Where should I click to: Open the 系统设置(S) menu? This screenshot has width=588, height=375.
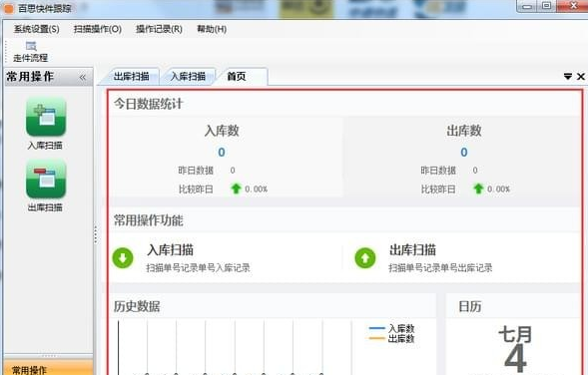[36, 29]
